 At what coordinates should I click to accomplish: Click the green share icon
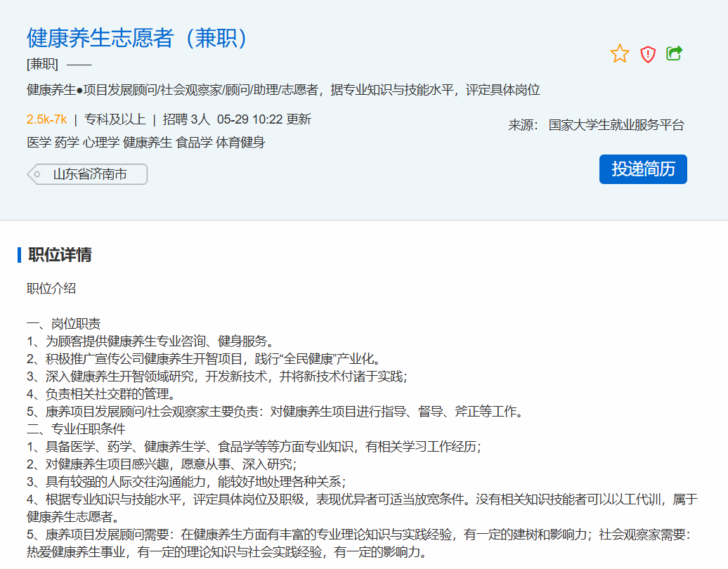tap(675, 53)
